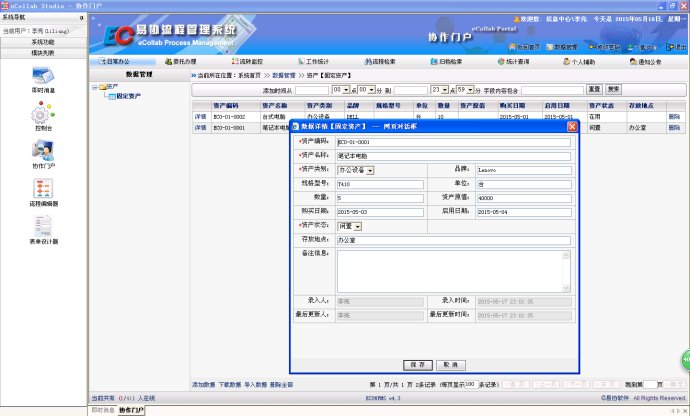Click 数据管理 in the breadcrumb
Image resolution: width=690 pixels, height=416 pixels.
tap(284, 76)
